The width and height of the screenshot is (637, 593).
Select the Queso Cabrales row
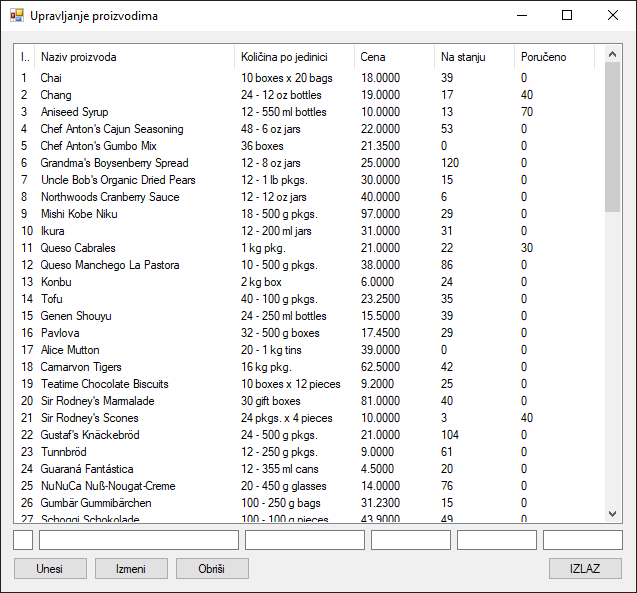click(x=78, y=248)
